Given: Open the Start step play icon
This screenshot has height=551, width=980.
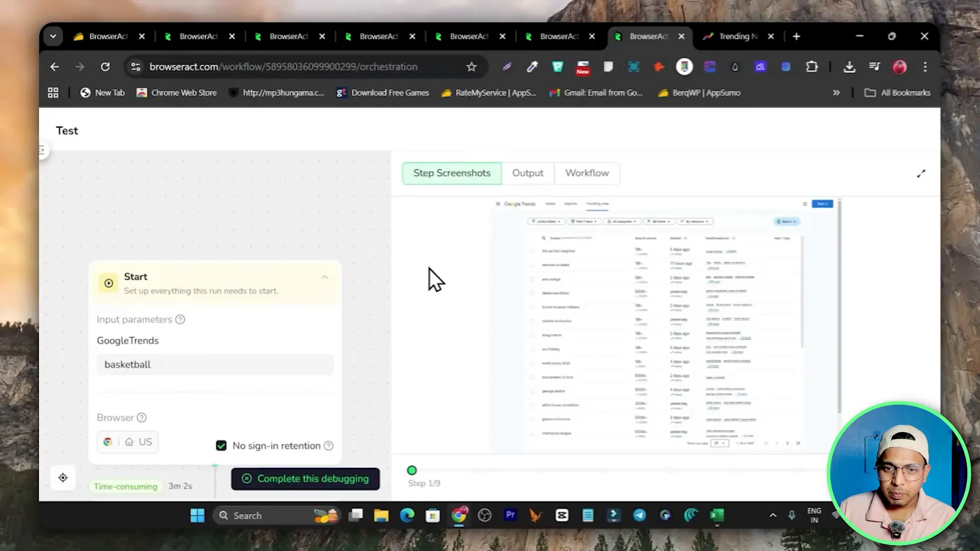Looking at the screenshot, I should click(108, 283).
